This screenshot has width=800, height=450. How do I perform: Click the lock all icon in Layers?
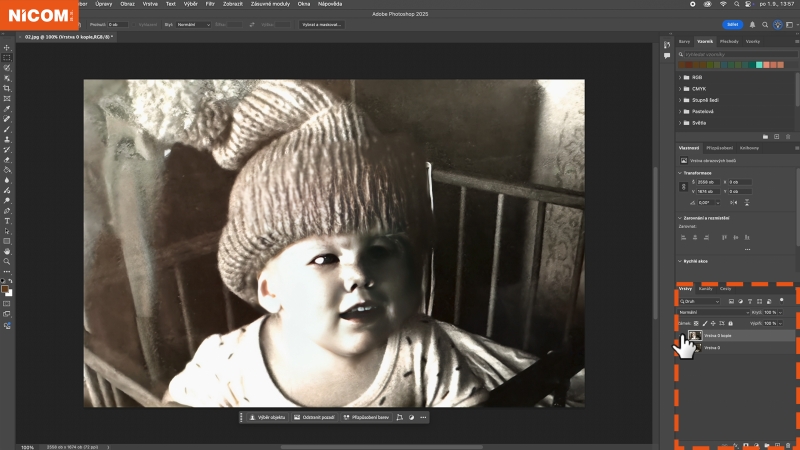732,323
